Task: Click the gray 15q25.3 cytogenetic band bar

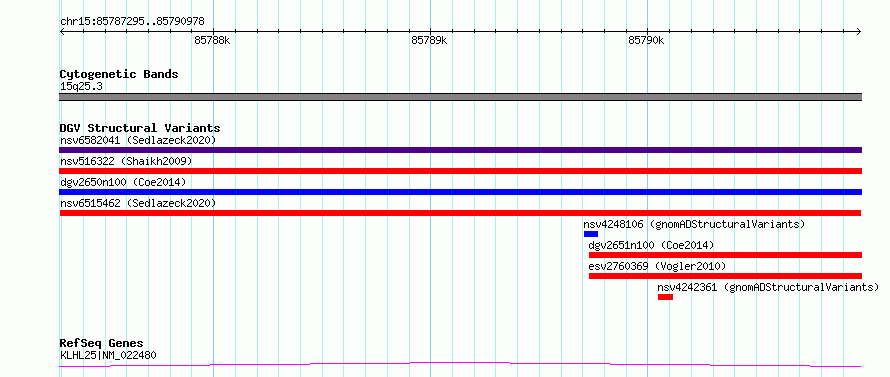Action: click(460, 97)
